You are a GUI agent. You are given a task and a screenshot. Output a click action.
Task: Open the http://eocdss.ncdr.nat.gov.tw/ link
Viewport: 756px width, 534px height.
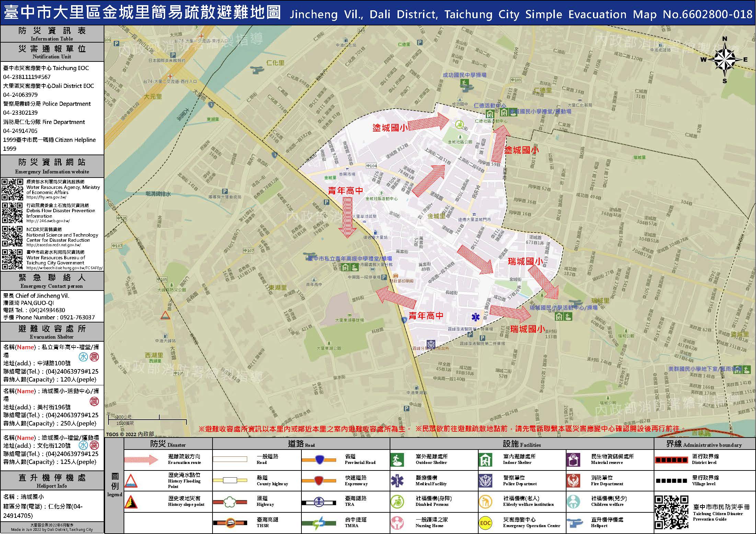pyautogui.click(x=54, y=245)
